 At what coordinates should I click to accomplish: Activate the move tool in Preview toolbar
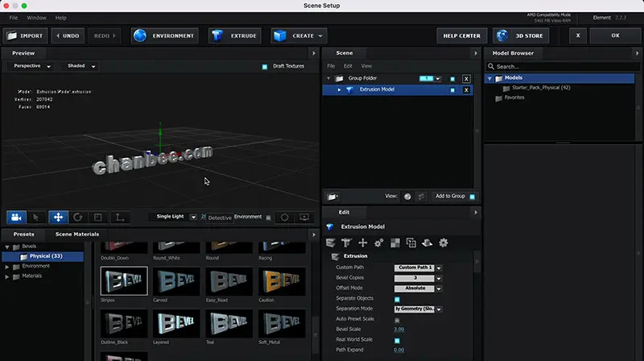pos(58,217)
